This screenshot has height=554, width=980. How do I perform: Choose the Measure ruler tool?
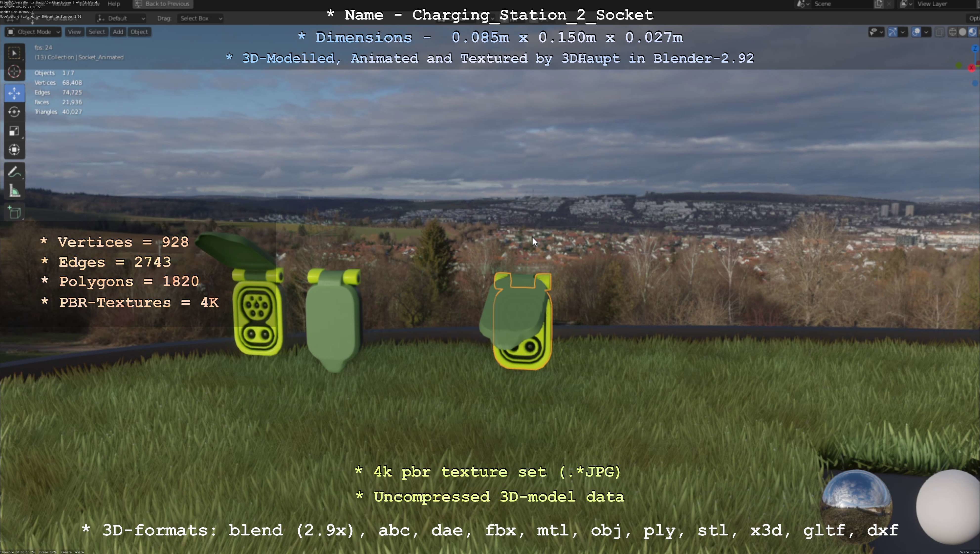(x=14, y=191)
